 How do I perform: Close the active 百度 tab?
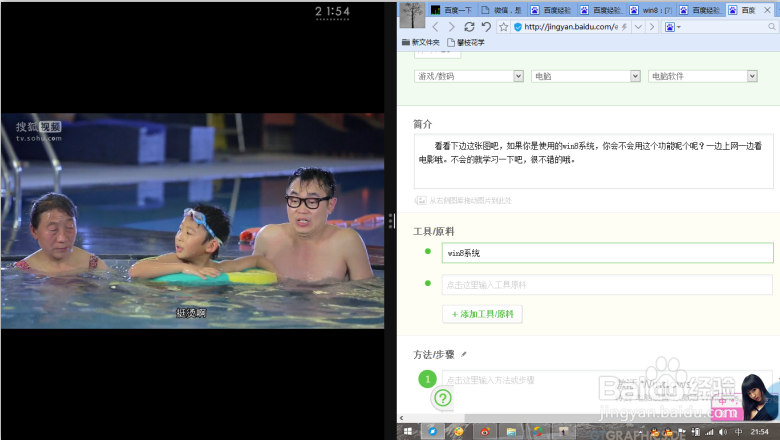pos(767,10)
